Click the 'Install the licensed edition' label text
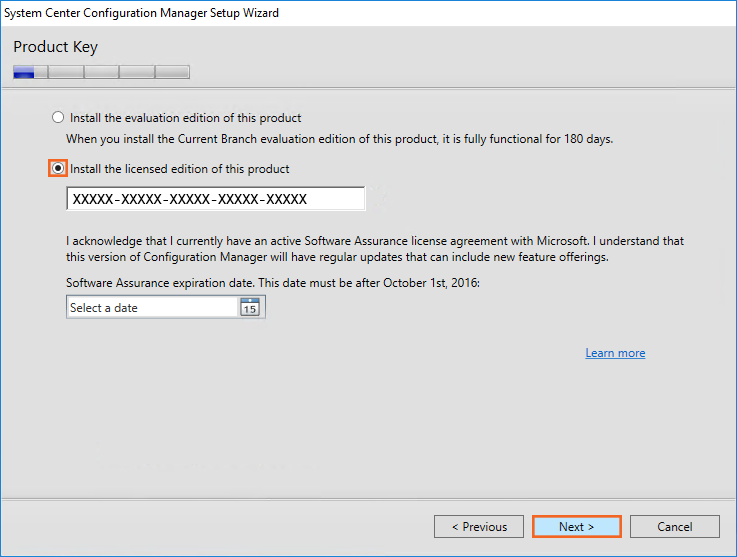The image size is (737, 557). (x=179, y=169)
